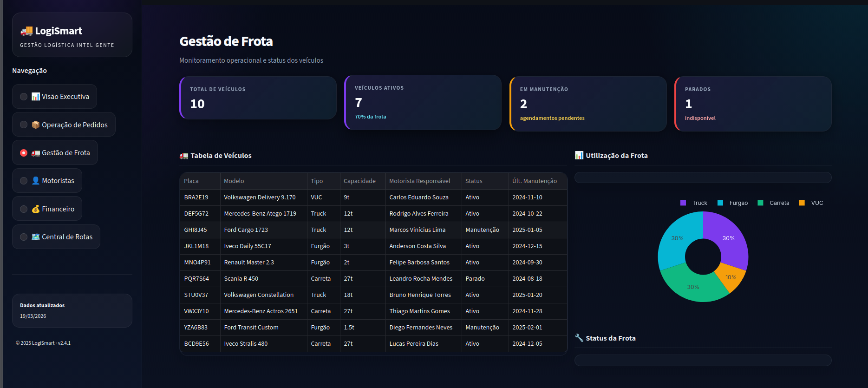Select the Financeiro radio option
Image resolution: width=868 pixels, height=388 pixels.
(24, 209)
